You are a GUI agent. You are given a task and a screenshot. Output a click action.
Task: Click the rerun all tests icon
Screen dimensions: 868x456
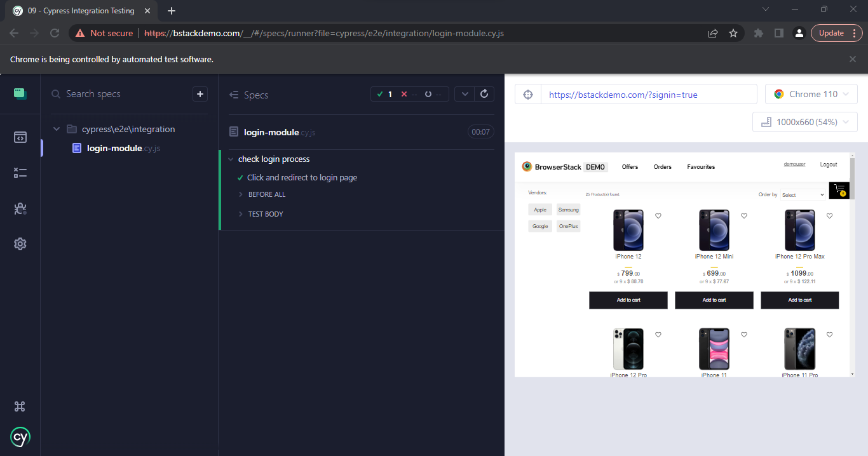(484, 94)
